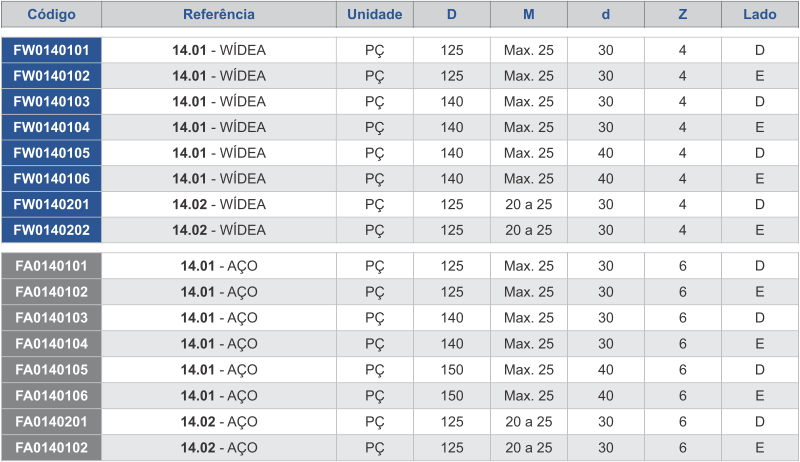
Task: Click product code FW0140201
Action: [x=52, y=204]
